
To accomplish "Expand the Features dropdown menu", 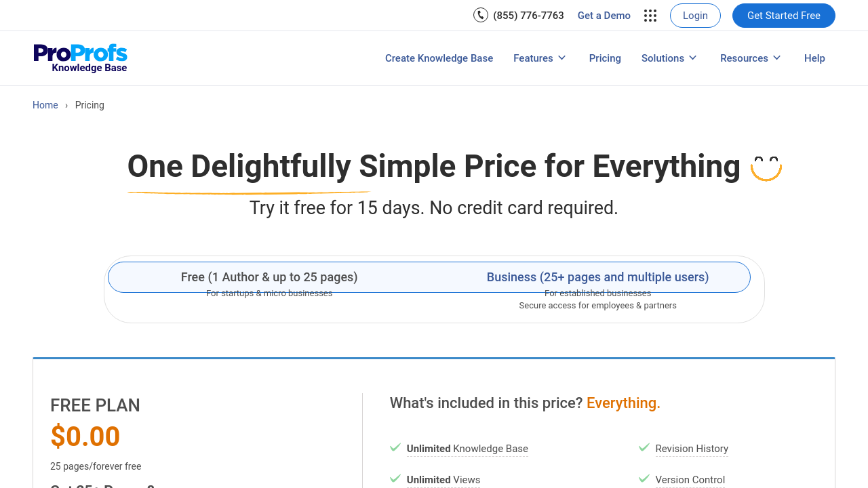I will pyautogui.click(x=540, y=58).
